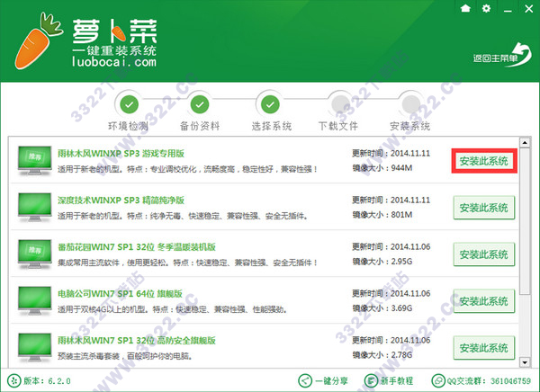Install 雨林木风WINXP SP3 游戏专用版 system
The width and height of the screenshot is (540, 392).
[484, 161]
